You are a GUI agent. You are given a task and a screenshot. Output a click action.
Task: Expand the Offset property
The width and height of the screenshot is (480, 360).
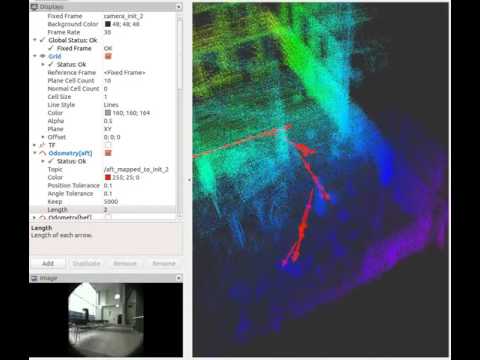[43, 137]
